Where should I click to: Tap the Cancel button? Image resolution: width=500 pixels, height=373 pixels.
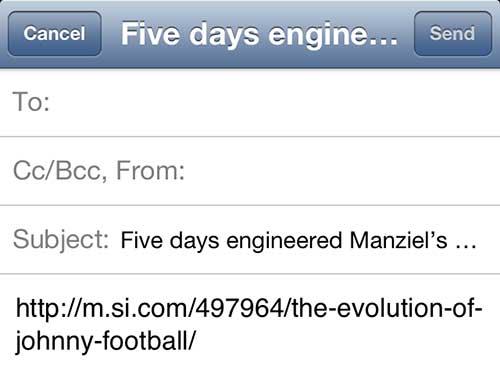pyautogui.click(x=55, y=34)
